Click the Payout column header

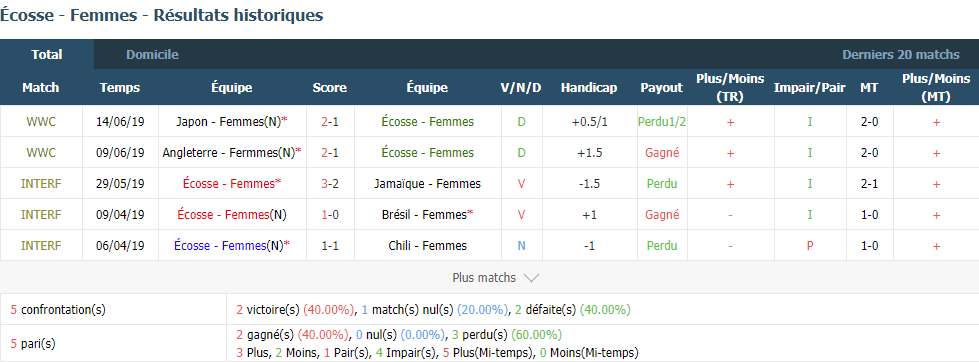click(x=662, y=87)
